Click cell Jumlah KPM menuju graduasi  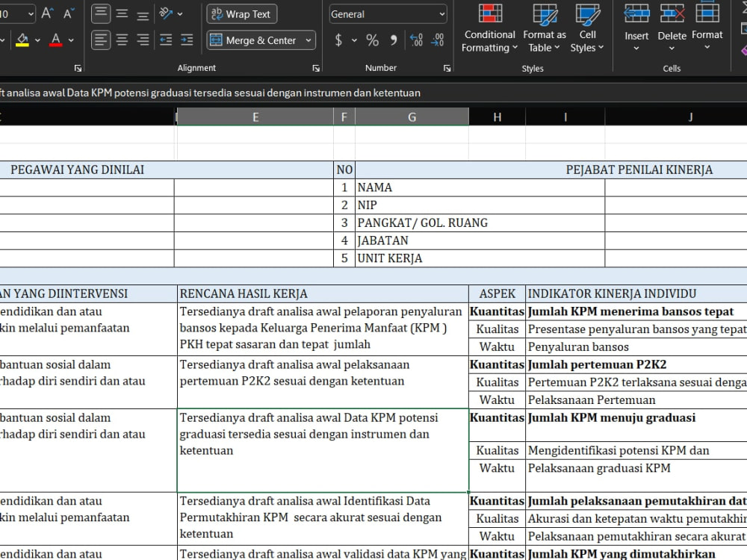[636, 426]
